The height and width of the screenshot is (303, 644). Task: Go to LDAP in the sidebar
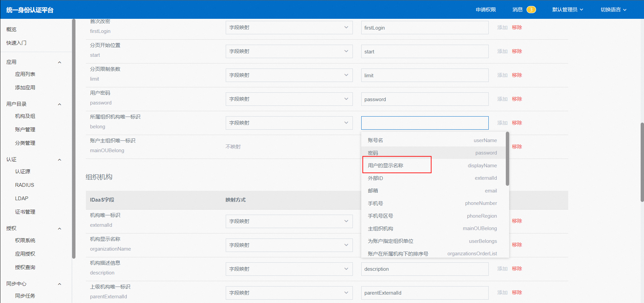22,198
